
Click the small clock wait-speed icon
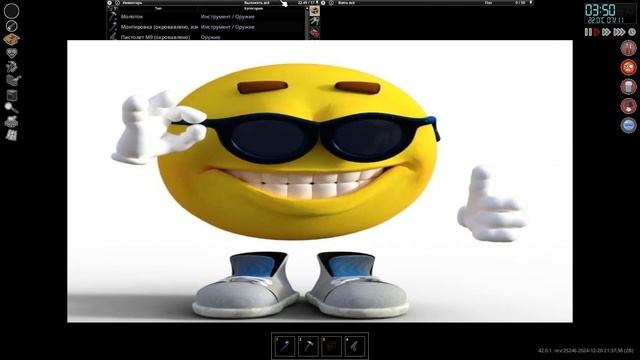pos(632,32)
